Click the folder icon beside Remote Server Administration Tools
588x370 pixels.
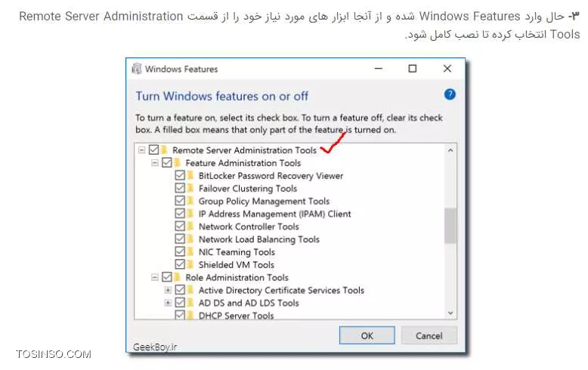(x=164, y=150)
